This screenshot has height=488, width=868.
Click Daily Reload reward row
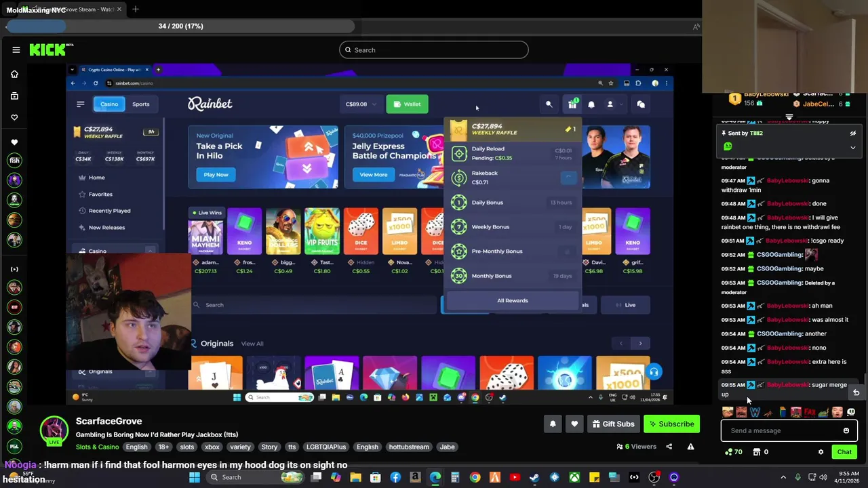(x=513, y=153)
